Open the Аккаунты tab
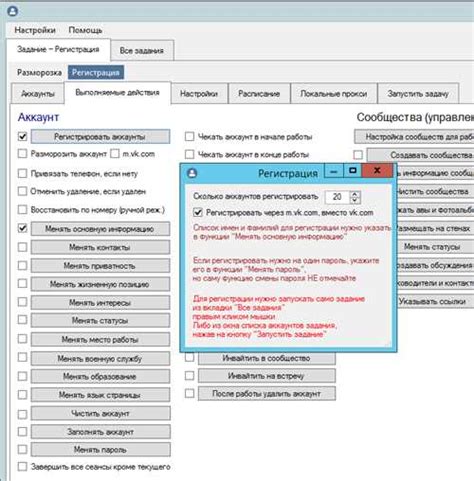Viewport: 474px width, 481px height. [38, 94]
